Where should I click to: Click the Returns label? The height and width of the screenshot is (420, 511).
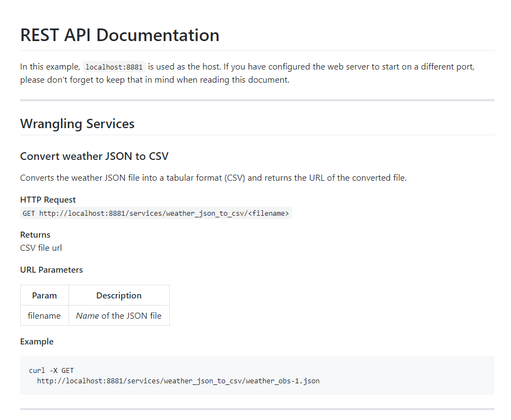35,235
